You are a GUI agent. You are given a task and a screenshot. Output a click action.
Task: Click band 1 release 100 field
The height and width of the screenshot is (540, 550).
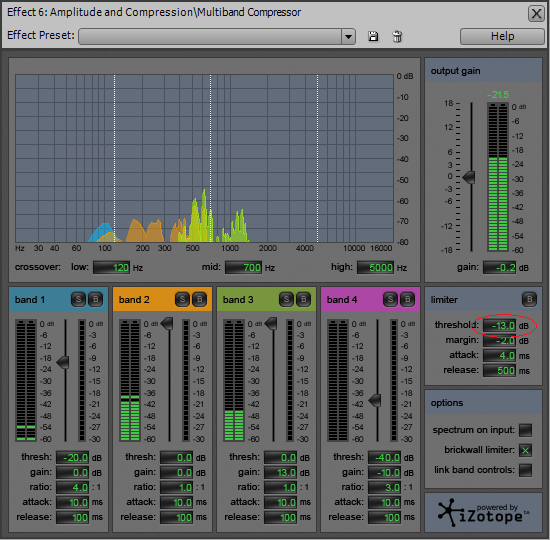point(73,517)
